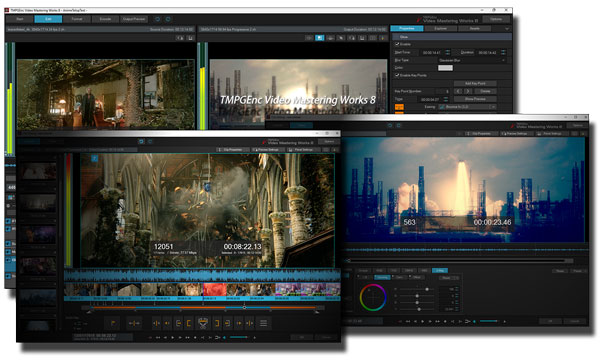Click Delete beside the Key Point Number
This screenshot has height=360, width=600.
485,91
